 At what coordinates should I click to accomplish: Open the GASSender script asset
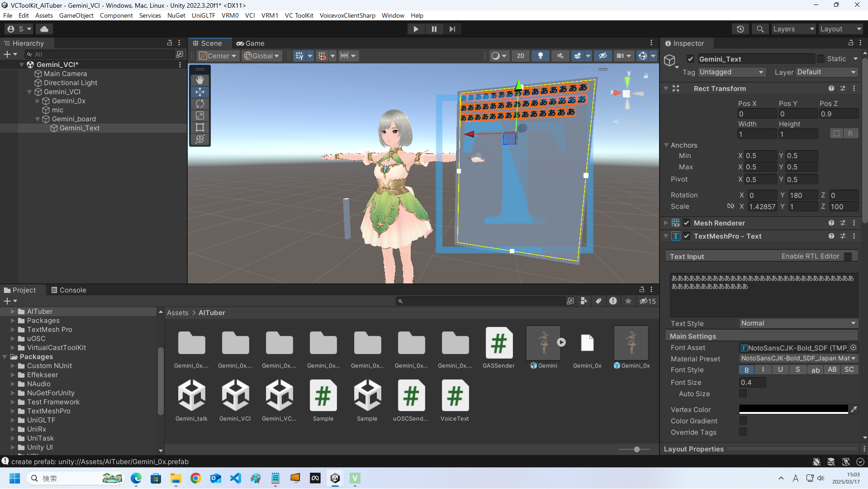pyautogui.click(x=498, y=348)
